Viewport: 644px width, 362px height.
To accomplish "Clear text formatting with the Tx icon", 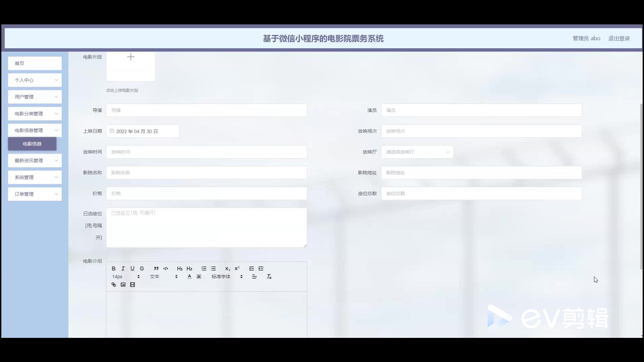I will click(269, 277).
